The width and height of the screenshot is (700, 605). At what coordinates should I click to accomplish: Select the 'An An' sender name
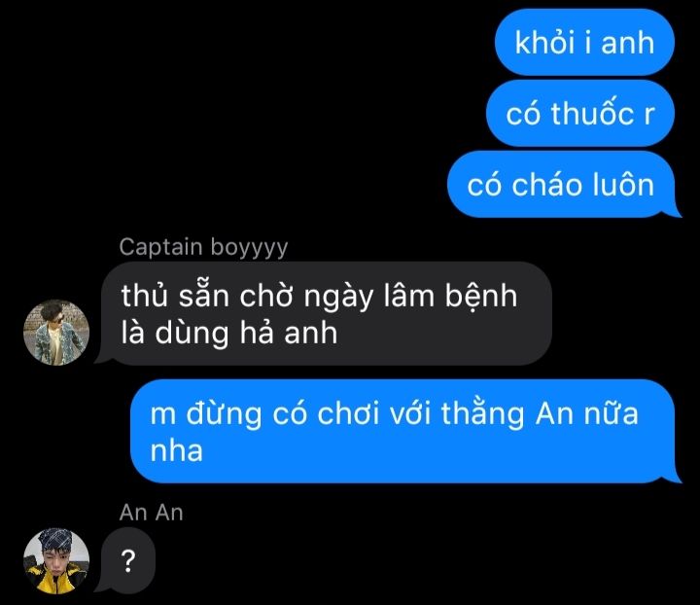click(152, 513)
